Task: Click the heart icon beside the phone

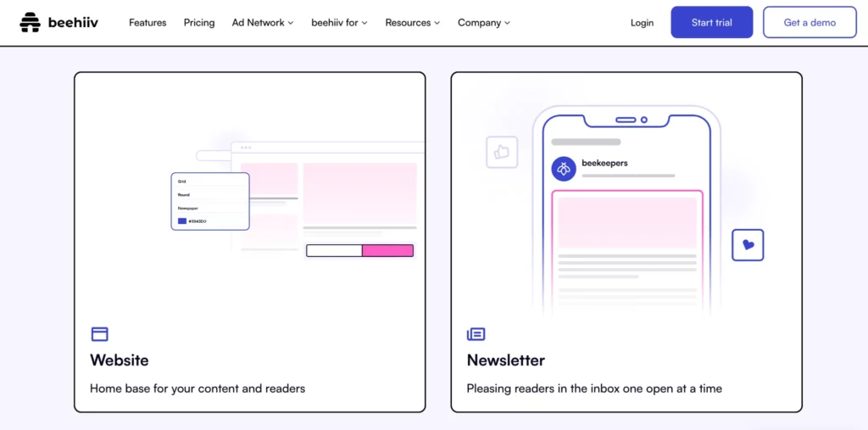Action: (x=748, y=245)
